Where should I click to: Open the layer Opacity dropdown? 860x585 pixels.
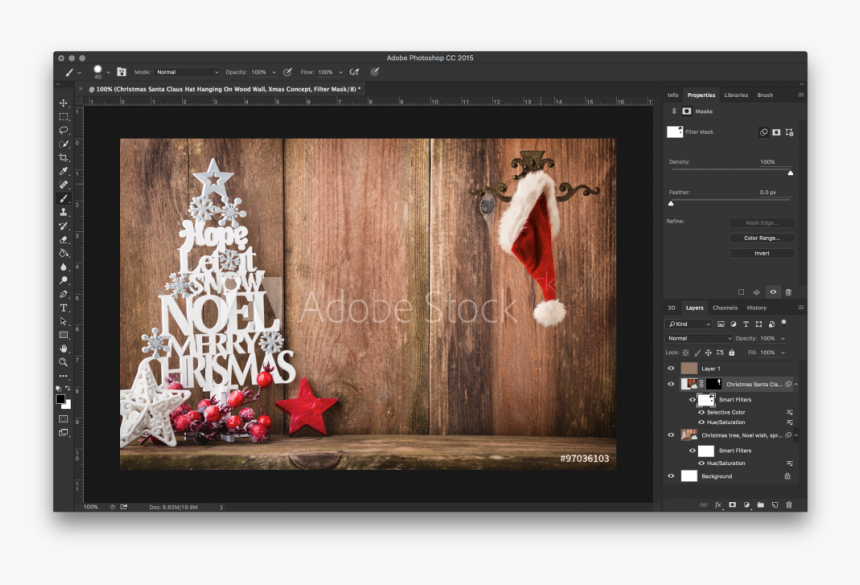tap(781, 338)
